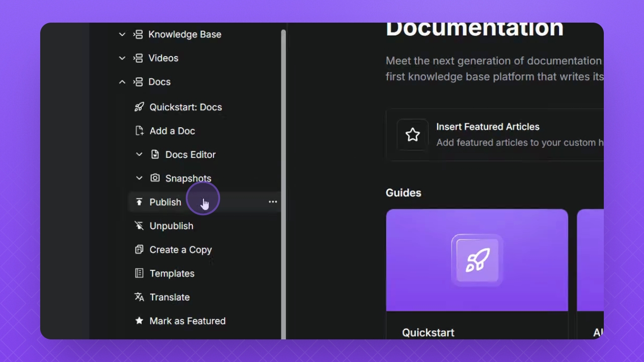Click the Snapshots camera icon
The width and height of the screenshot is (644, 362).
[x=155, y=178]
